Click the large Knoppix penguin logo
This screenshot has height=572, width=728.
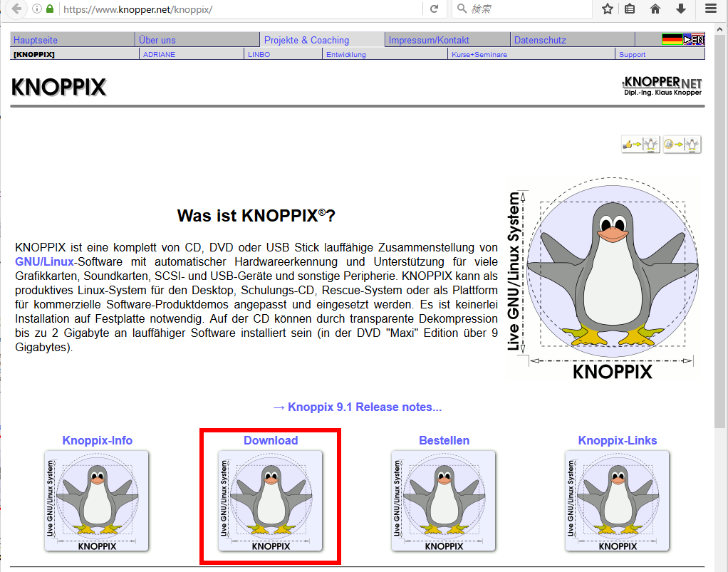point(603,278)
